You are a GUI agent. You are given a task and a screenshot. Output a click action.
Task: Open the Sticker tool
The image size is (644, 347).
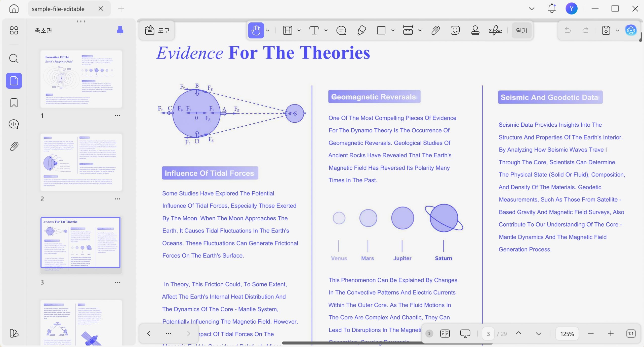point(455,30)
